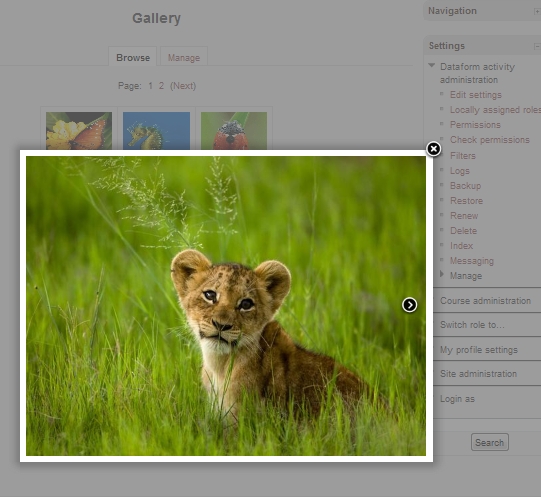
Task: Open the seahorse thumbnail
Action: click(x=156, y=130)
